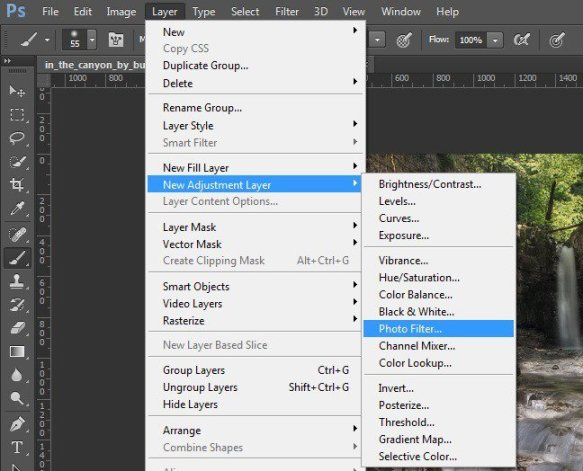
Task: Expand the tool panel double arrows
Action: (x=7, y=61)
